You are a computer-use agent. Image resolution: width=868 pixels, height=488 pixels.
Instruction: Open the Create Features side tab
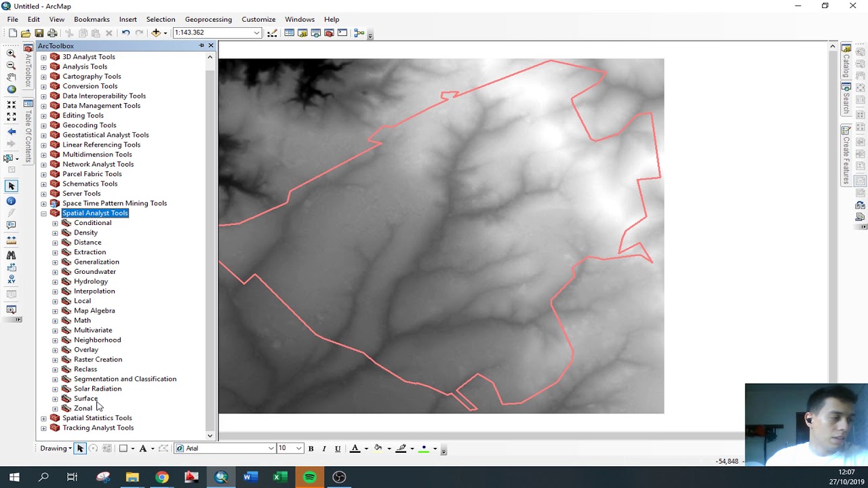pos(846,155)
